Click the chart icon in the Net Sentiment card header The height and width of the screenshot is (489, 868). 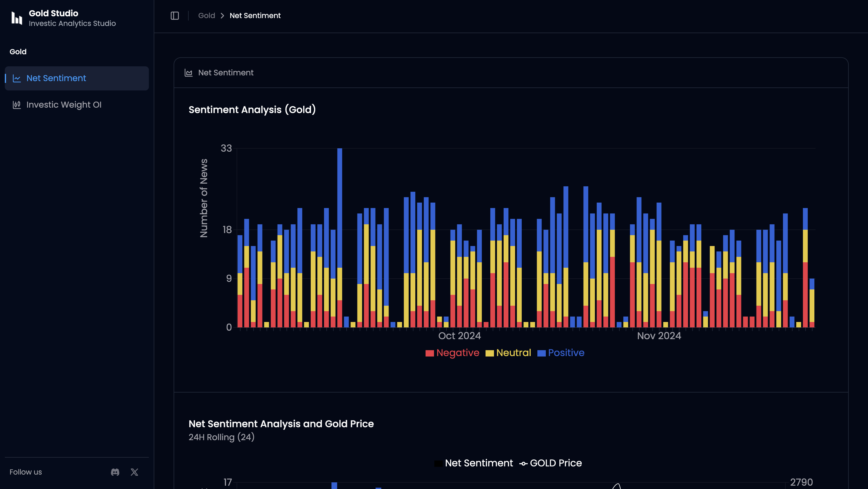188,73
